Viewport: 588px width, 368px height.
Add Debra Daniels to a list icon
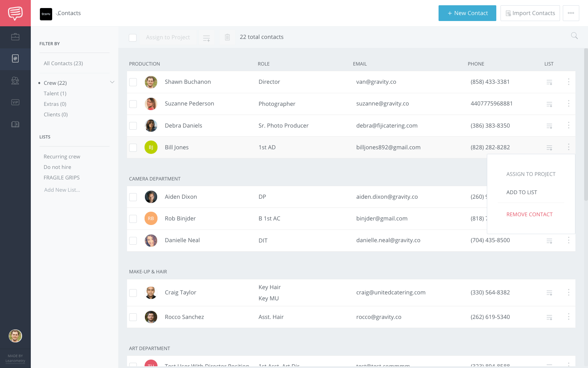[549, 126]
